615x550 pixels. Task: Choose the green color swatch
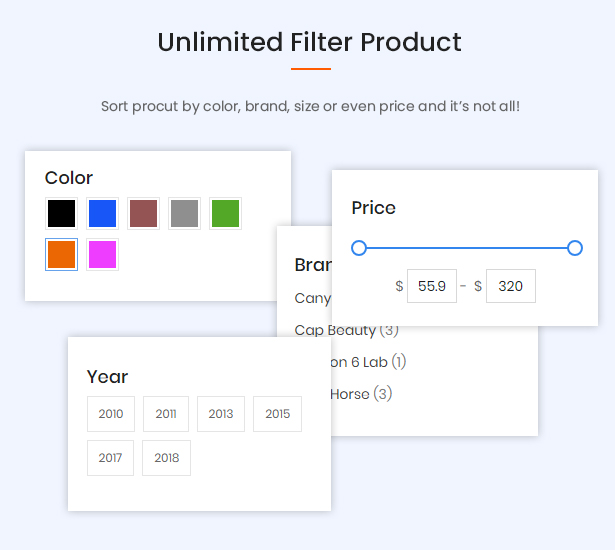tap(225, 213)
